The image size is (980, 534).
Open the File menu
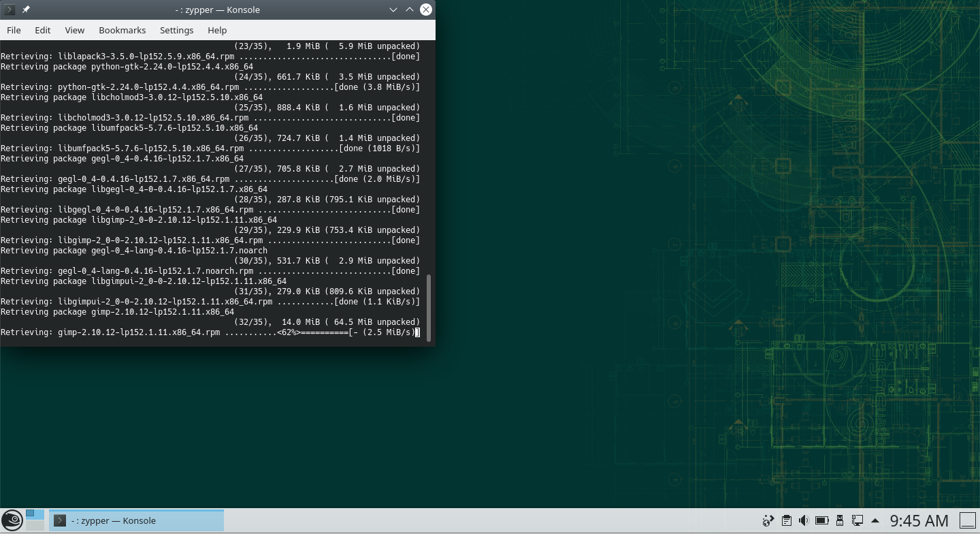pyautogui.click(x=14, y=30)
